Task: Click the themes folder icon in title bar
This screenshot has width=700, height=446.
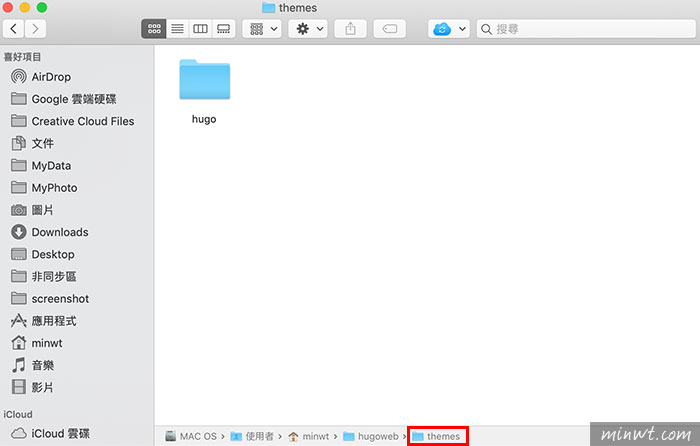Action: pos(268,8)
